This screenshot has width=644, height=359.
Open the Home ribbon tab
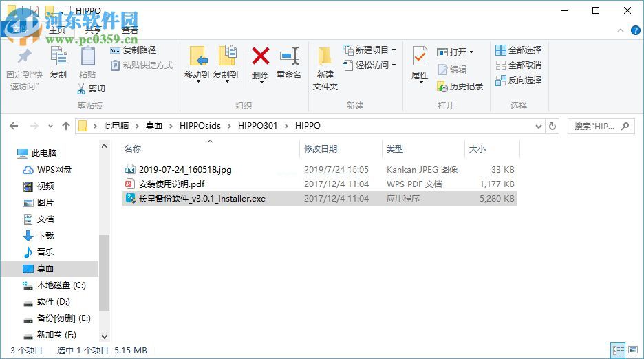pos(57,30)
